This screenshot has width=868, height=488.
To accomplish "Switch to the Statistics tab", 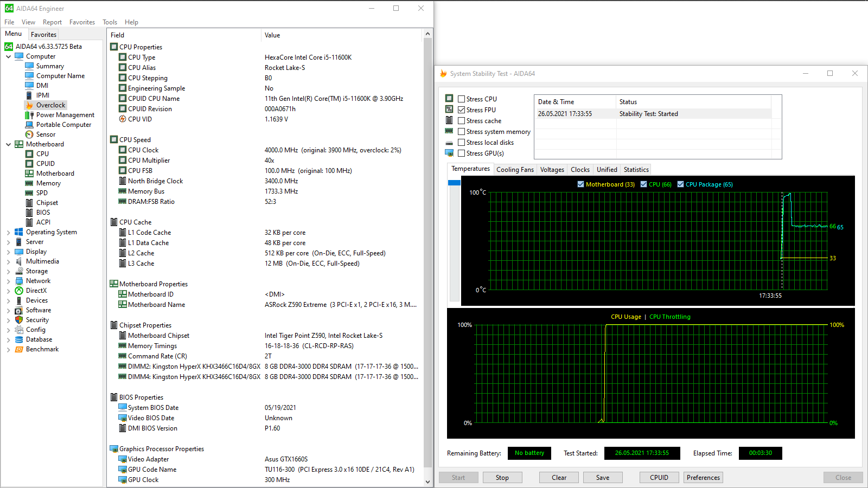I will [x=635, y=169].
